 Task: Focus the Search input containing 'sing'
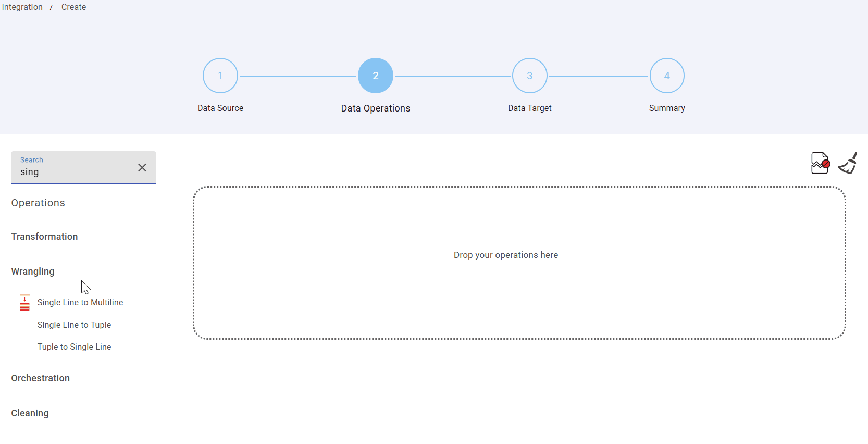click(73, 172)
